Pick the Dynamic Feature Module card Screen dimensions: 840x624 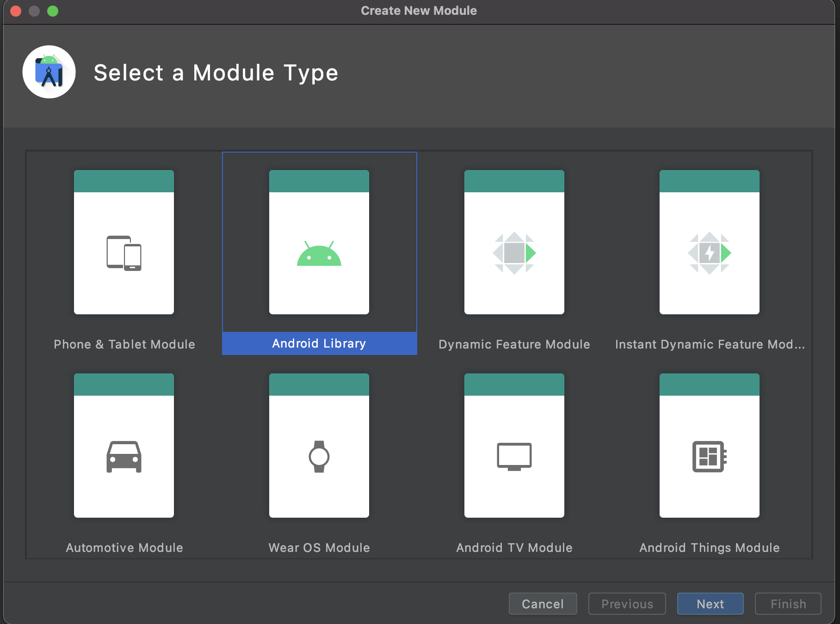pos(514,242)
